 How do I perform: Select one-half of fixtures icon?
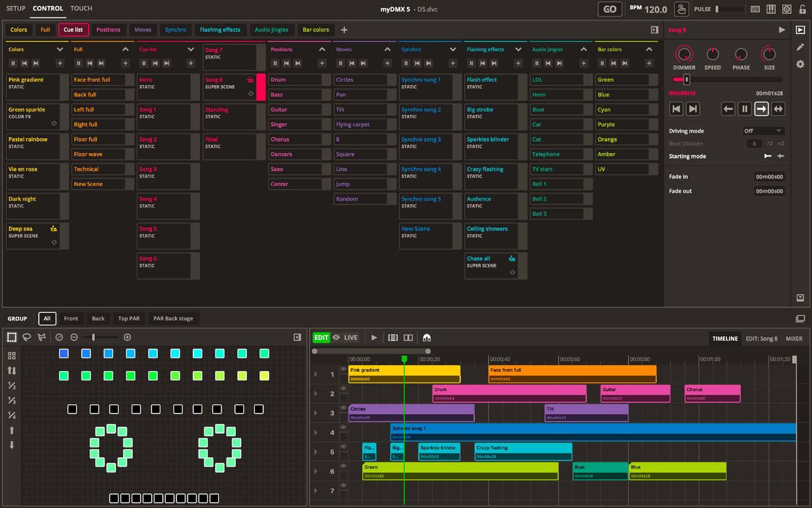point(12,386)
